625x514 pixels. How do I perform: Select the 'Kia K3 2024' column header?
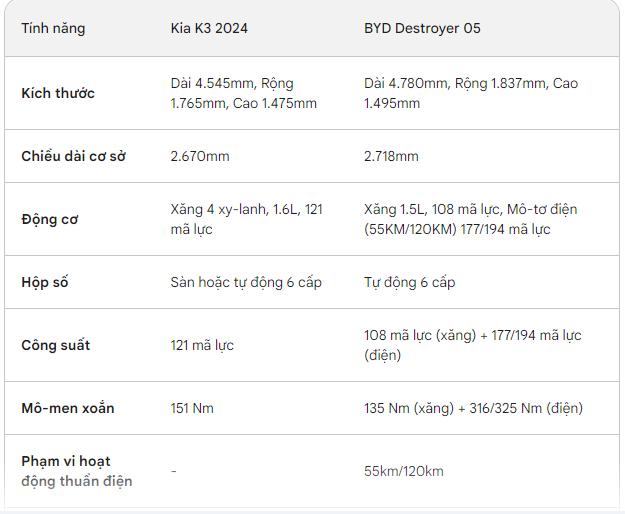(x=209, y=28)
